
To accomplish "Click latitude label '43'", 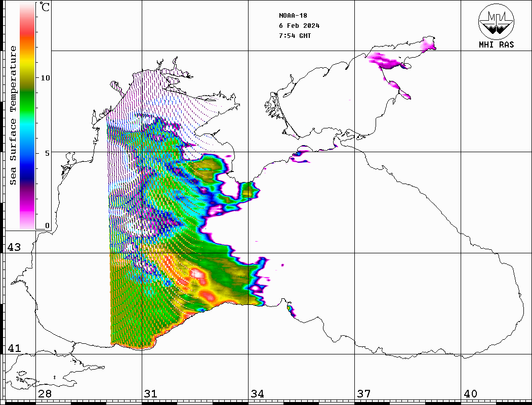I will tap(14, 247).
